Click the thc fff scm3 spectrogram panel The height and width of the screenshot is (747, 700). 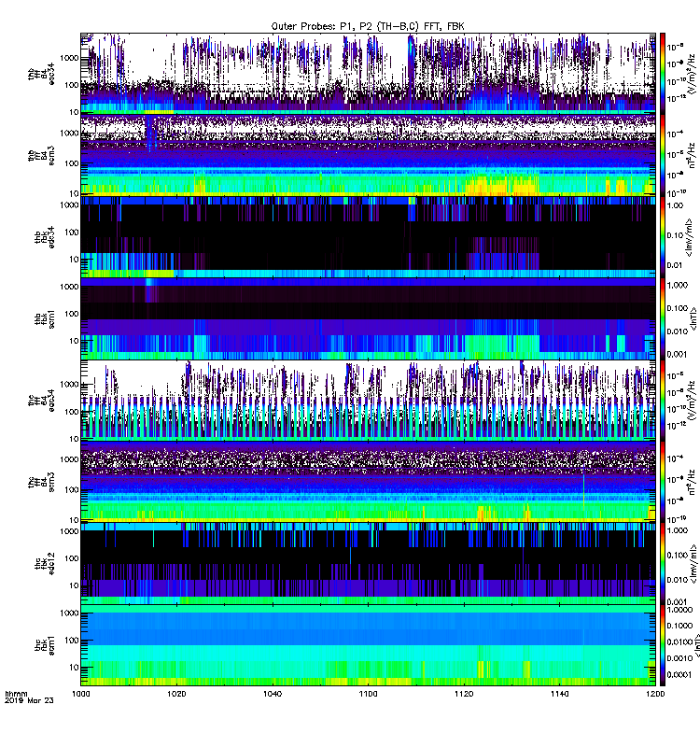click(368, 482)
